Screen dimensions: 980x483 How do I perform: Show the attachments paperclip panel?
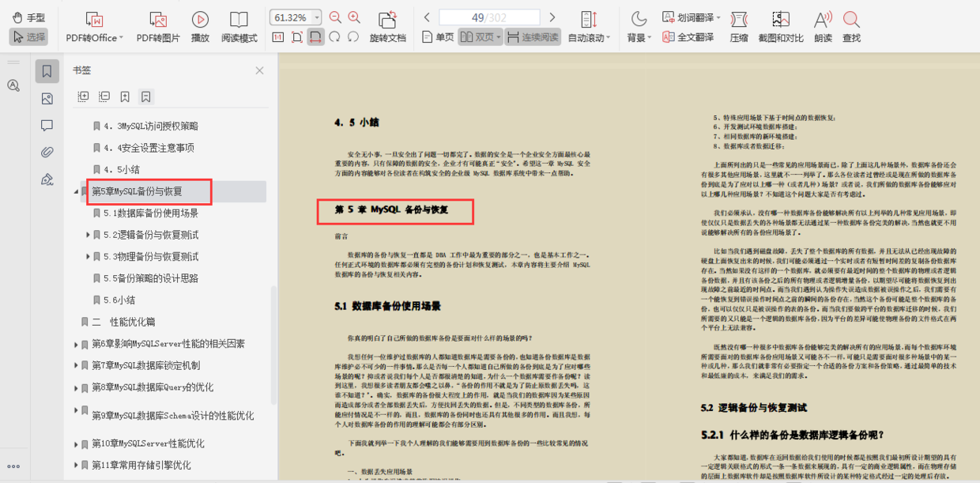47,152
